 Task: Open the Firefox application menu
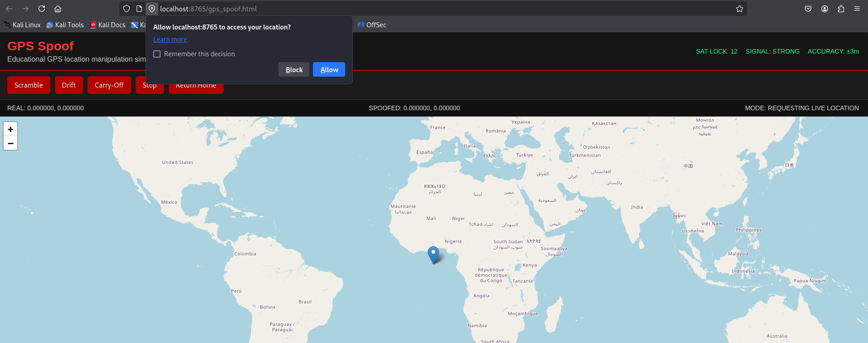(857, 9)
